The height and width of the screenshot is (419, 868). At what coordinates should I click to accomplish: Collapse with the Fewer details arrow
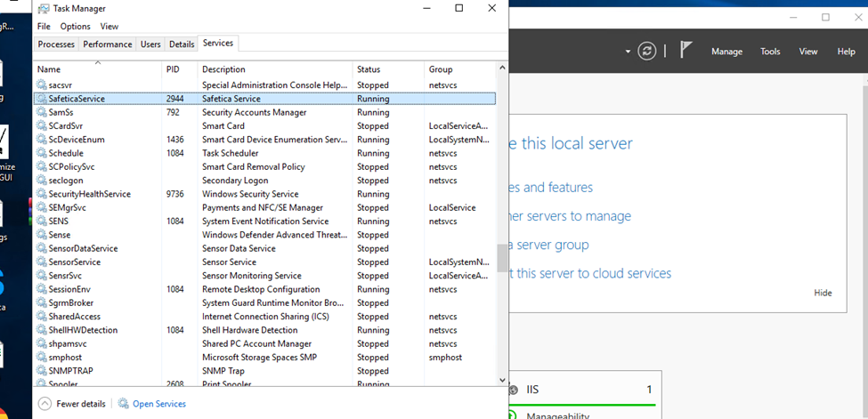tap(45, 404)
